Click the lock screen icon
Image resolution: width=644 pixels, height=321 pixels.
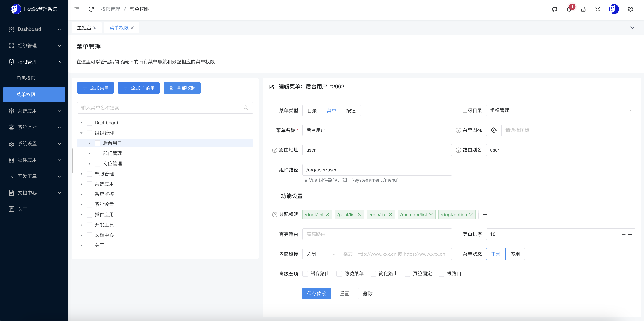coord(583,9)
